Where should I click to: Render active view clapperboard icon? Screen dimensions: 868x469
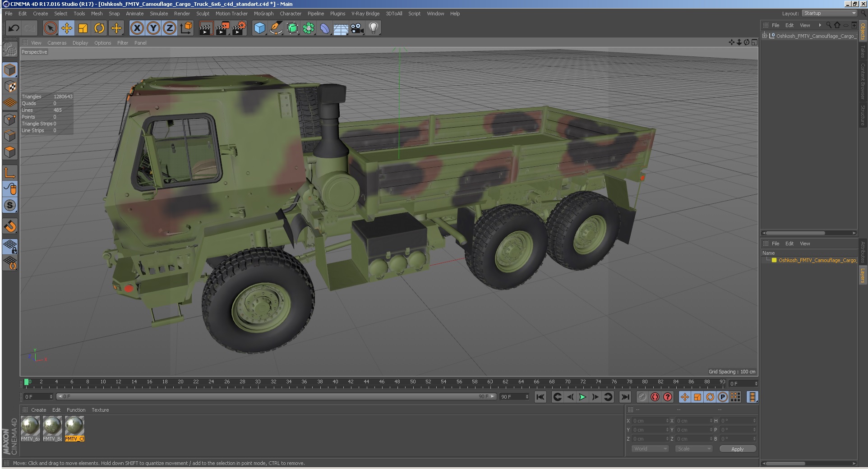coord(206,28)
